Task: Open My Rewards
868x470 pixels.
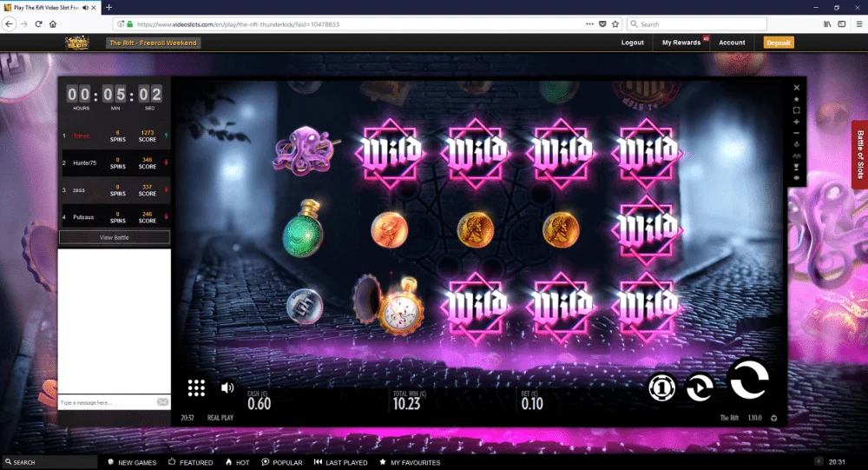Action: 681,43
